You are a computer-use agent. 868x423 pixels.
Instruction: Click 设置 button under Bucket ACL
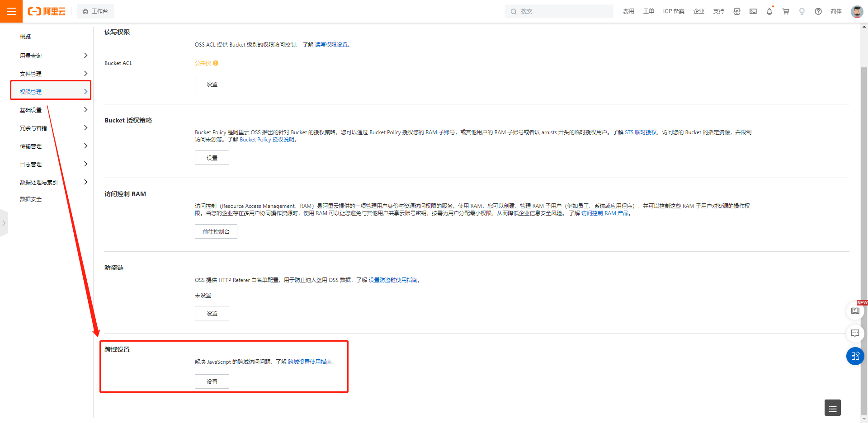pos(212,84)
